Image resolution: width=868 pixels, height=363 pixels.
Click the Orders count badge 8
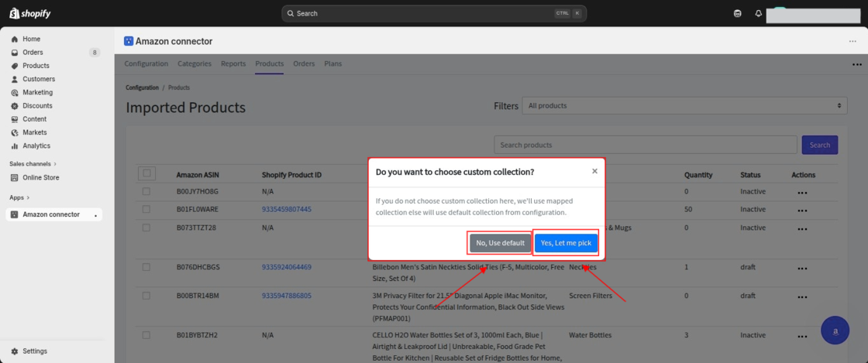(95, 53)
